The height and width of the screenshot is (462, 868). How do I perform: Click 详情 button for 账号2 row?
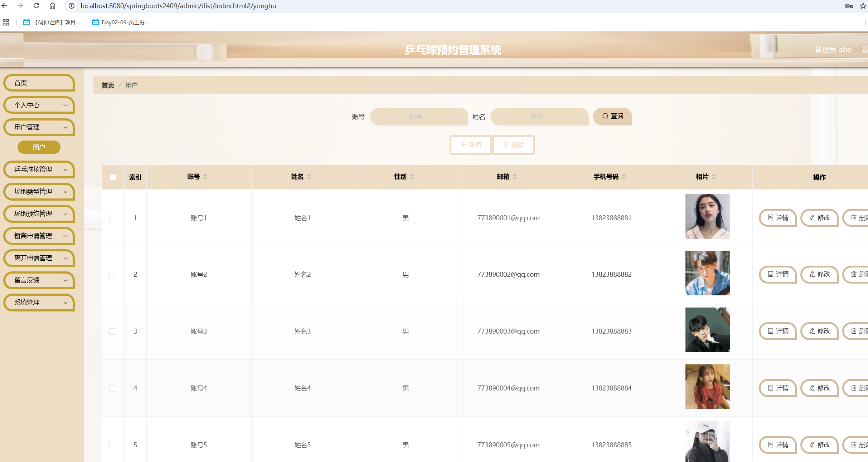[778, 274]
